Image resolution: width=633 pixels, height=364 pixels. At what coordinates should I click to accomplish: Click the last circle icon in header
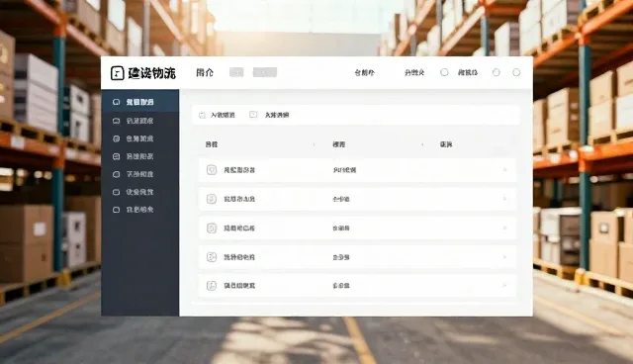516,72
